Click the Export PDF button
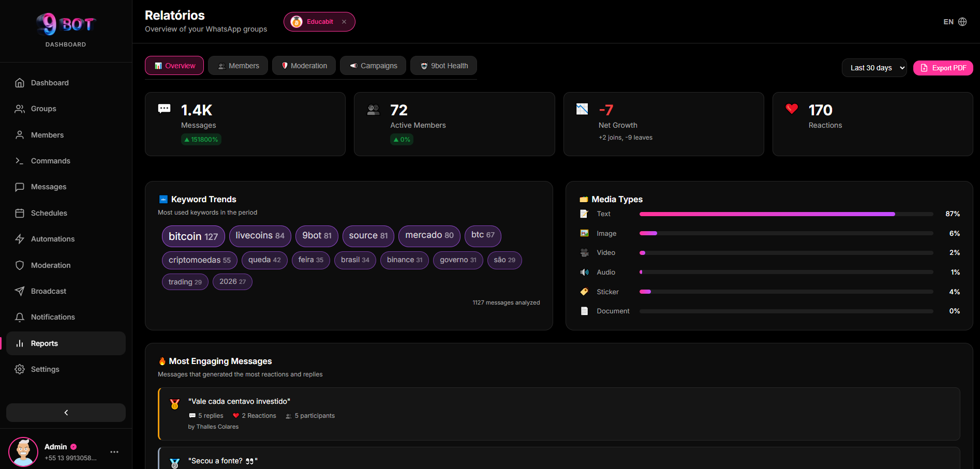The height and width of the screenshot is (469, 980). tap(943, 67)
